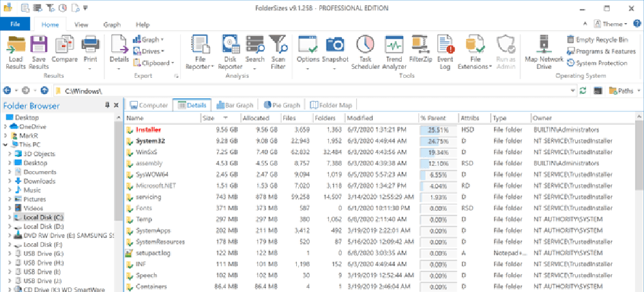The height and width of the screenshot is (292, 644).
Task: Click the command prompt icon by Paths
Action: tap(598, 91)
